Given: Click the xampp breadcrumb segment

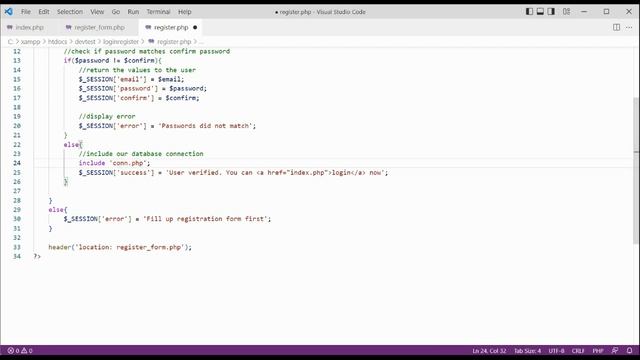Looking at the screenshot, I should point(30,42).
